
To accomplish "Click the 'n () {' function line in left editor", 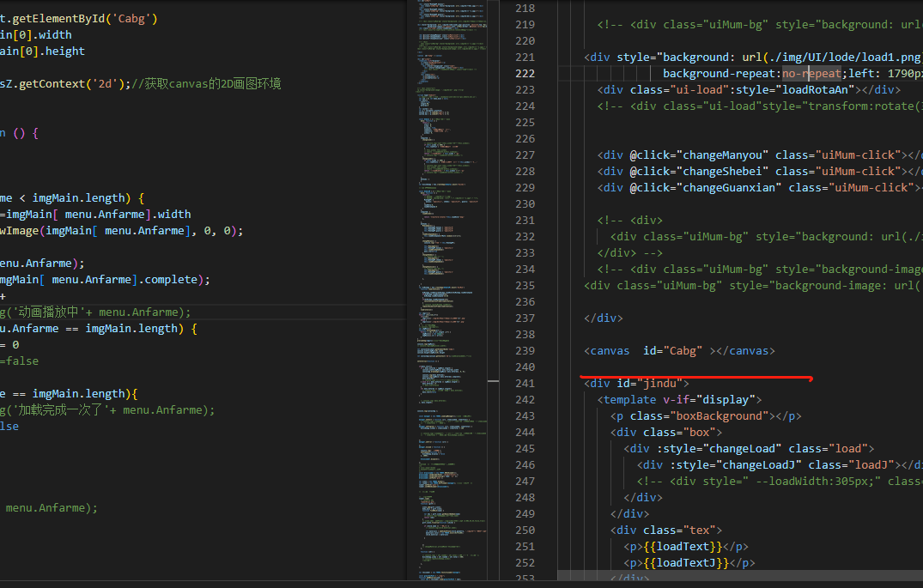I will [20, 133].
